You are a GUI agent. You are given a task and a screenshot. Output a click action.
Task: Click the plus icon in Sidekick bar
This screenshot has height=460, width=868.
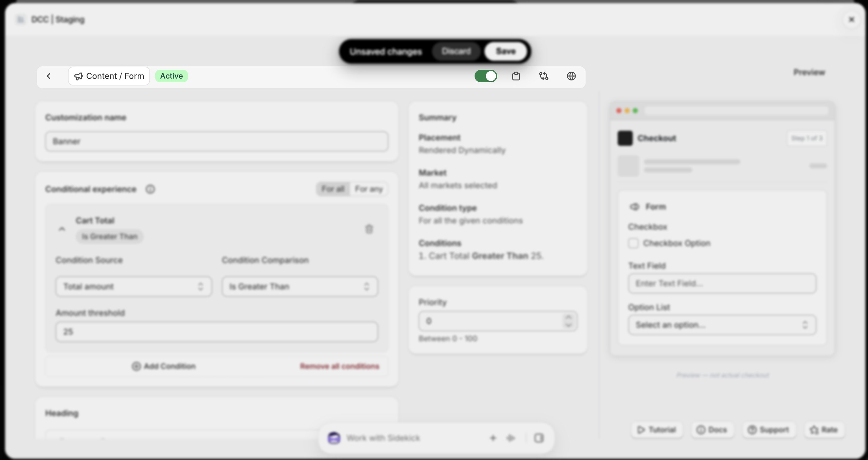492,438
